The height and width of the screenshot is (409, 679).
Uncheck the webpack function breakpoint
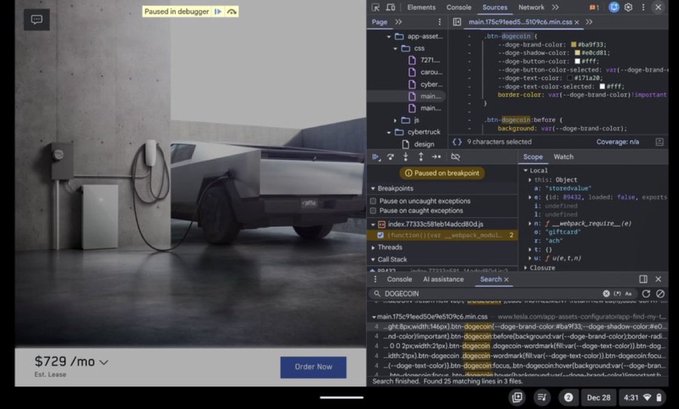(x=380, y=235)
